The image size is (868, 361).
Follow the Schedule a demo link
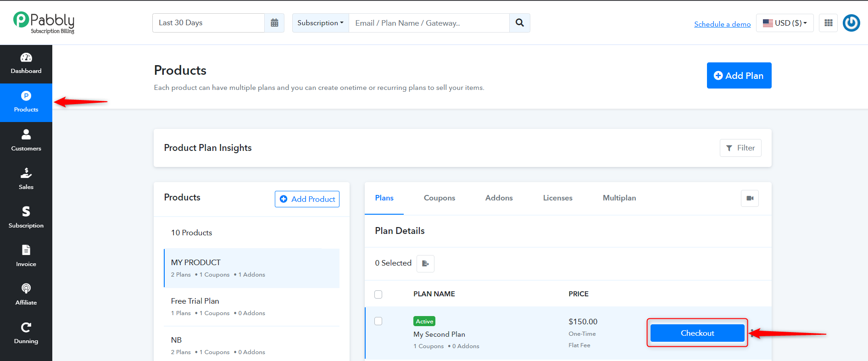723,24
